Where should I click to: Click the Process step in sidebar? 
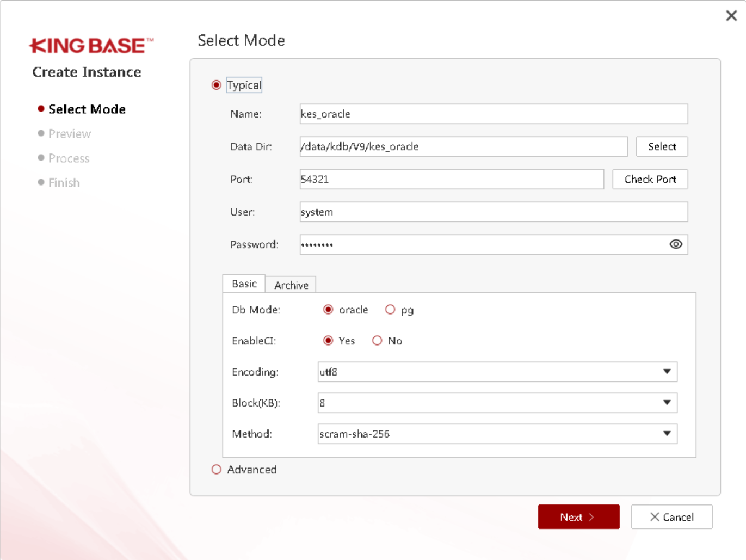[x=69, y=158]
